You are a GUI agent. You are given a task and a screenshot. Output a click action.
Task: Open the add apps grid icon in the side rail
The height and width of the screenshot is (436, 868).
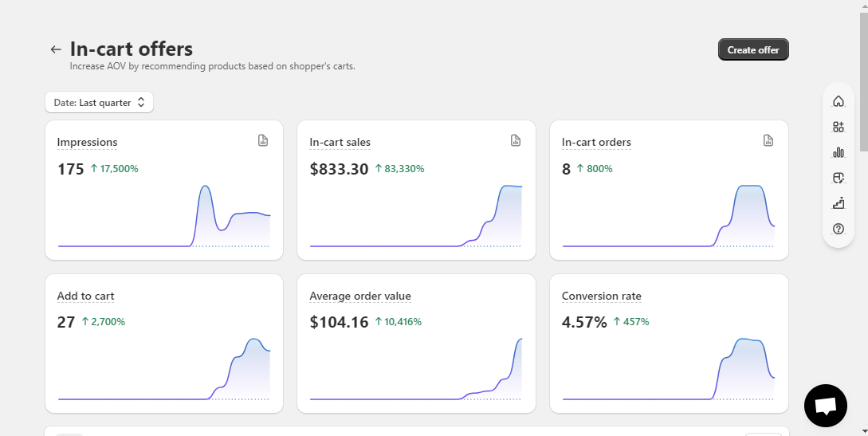click(838, 127)
